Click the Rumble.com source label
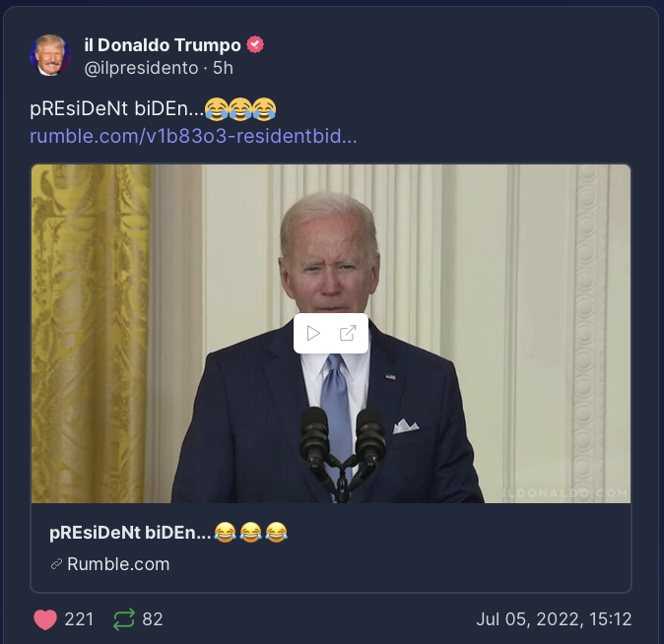 click(118, 564)
